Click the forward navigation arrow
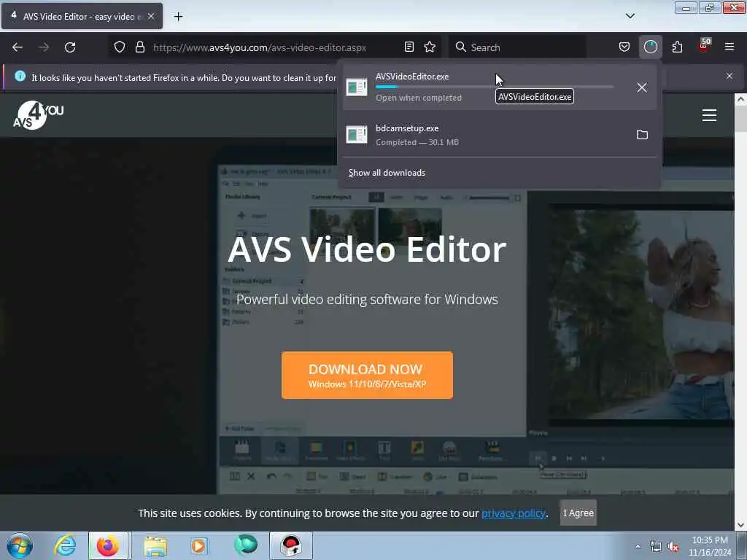 [x=44, y=47]
